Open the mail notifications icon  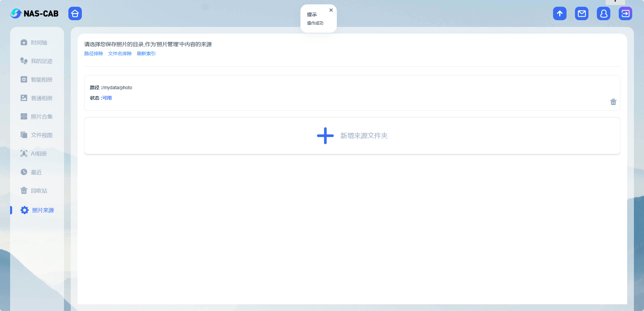pos(581,13)
